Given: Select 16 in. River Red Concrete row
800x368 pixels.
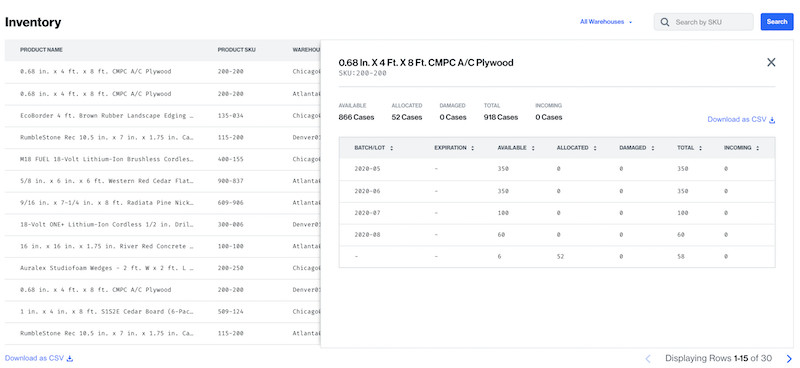Looking at the screenshot, I should pyautogui.click(x=162, y=246).
